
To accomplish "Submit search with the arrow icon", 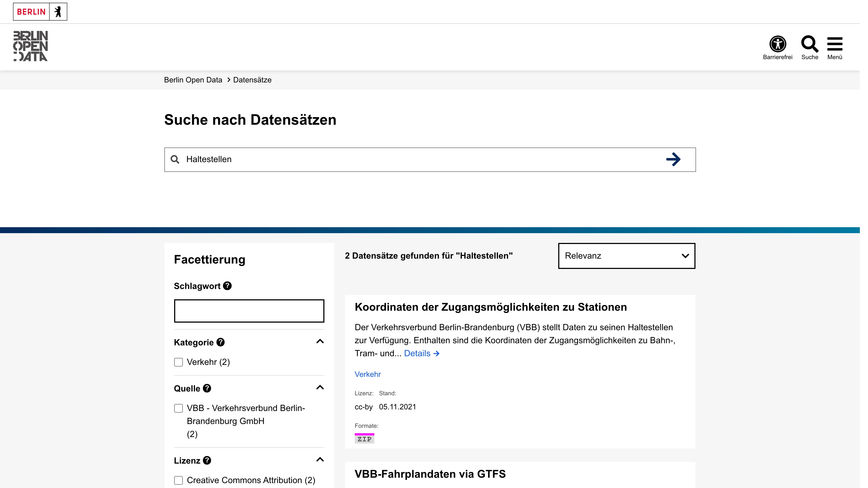I will [673, 160].
